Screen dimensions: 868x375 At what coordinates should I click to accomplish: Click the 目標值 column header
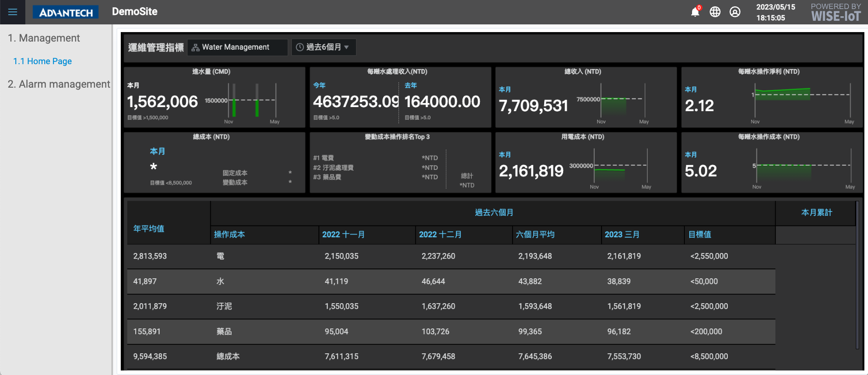point(700,234)
